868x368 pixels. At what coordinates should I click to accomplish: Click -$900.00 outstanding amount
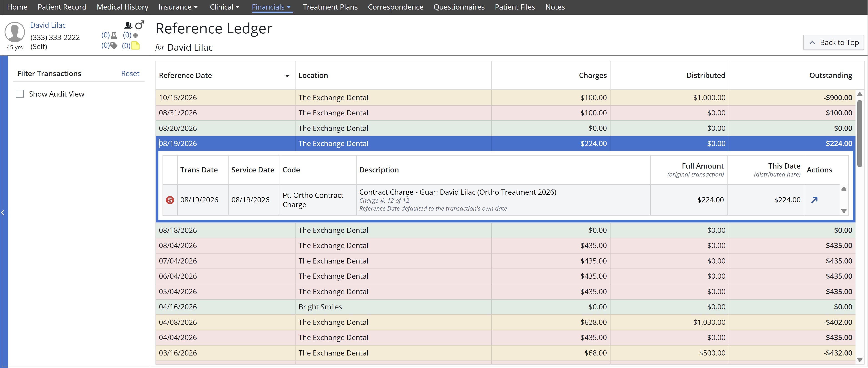[838, 98]
